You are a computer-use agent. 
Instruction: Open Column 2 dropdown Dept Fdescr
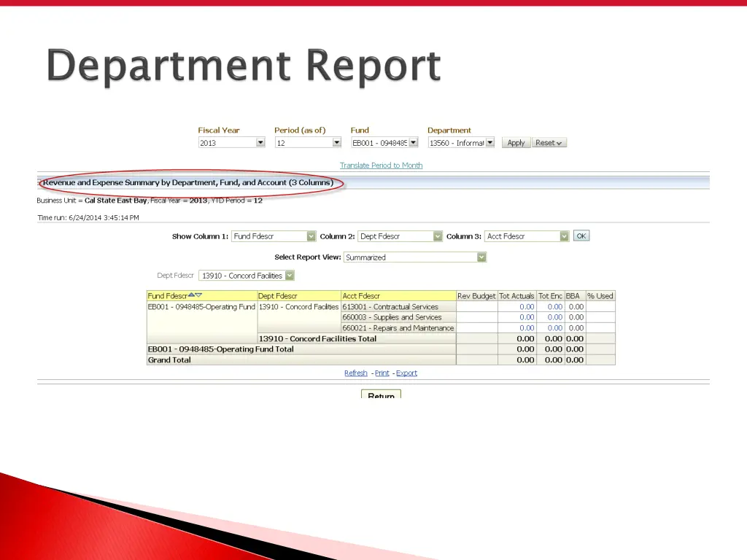400,236
